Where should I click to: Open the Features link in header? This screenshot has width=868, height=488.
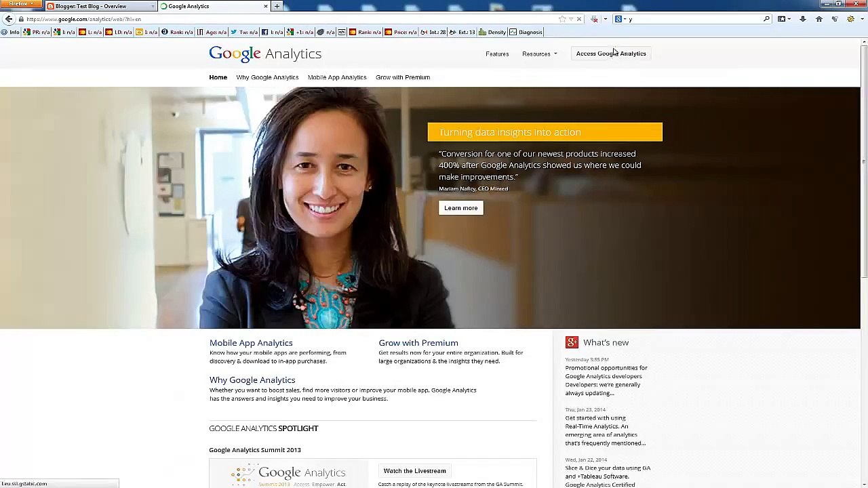[x=497, y=54]
